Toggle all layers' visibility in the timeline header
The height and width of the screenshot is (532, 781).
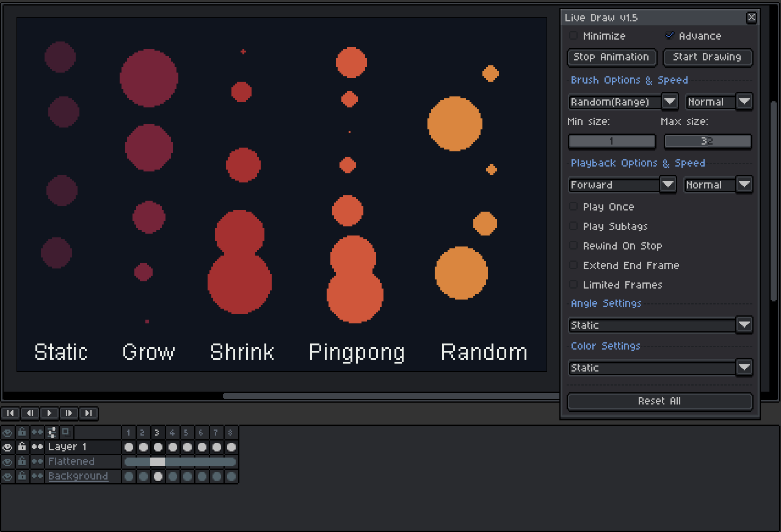tap(7, 433)
